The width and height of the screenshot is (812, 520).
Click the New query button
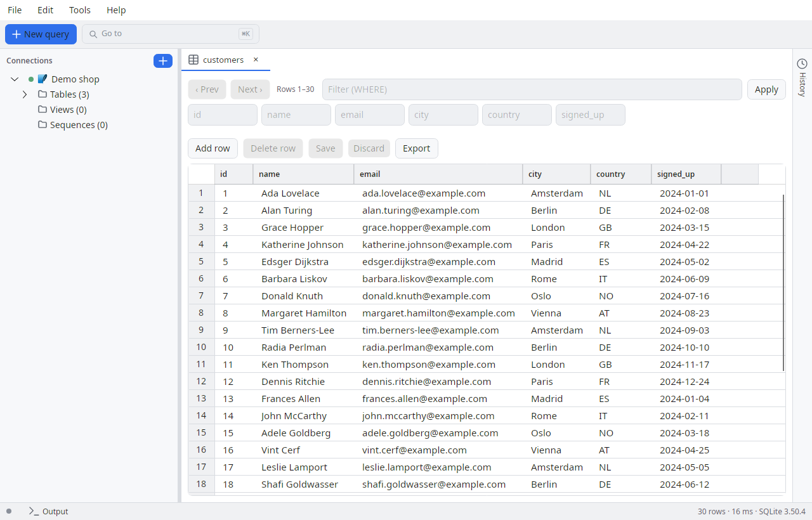pos(41,34)
